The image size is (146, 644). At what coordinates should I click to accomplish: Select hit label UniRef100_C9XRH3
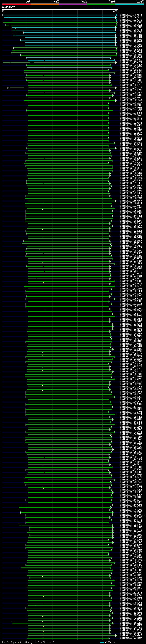click(131, 281)
